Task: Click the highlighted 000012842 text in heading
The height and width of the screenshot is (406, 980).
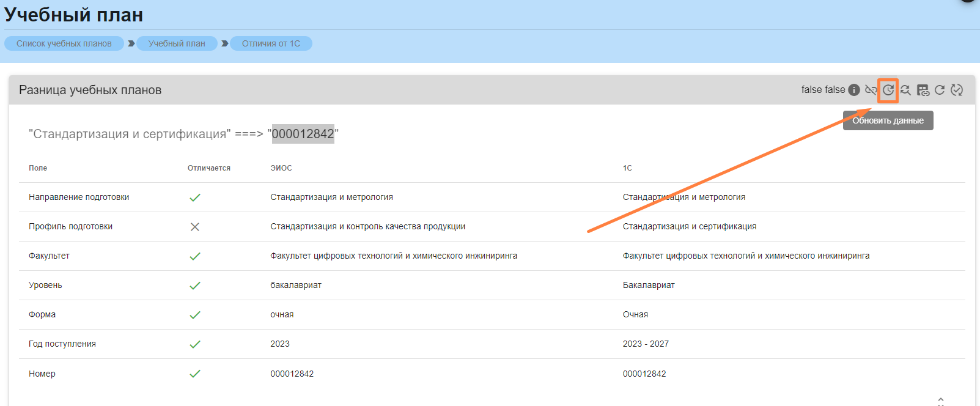Action: click(303, 134)
